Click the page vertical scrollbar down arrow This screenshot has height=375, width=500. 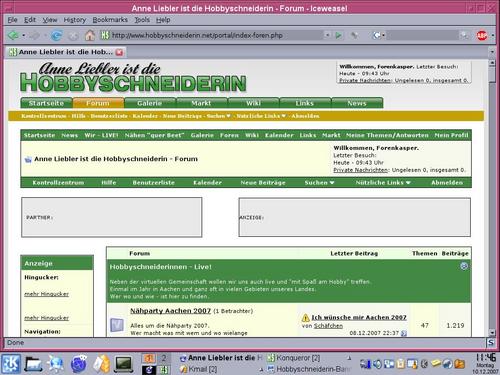coord(492,332)
